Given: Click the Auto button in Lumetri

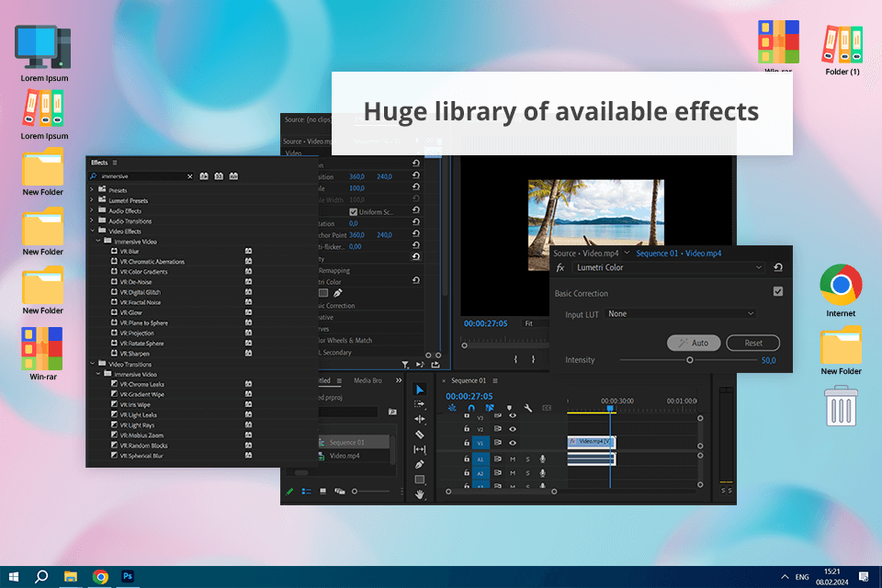Looking at the screenshot, I should point(694,343).
